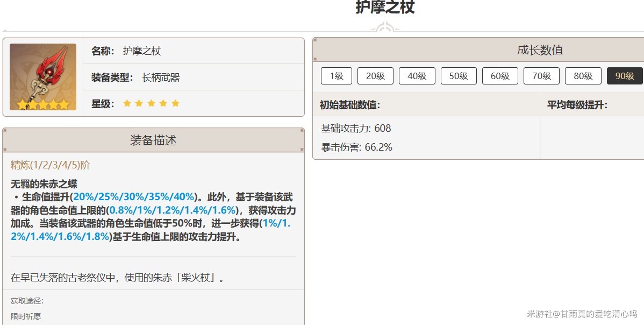Viewport: 644px width, 325px height.
Task: Switch to the 20级 level tab
Action: tap(375, 76)
